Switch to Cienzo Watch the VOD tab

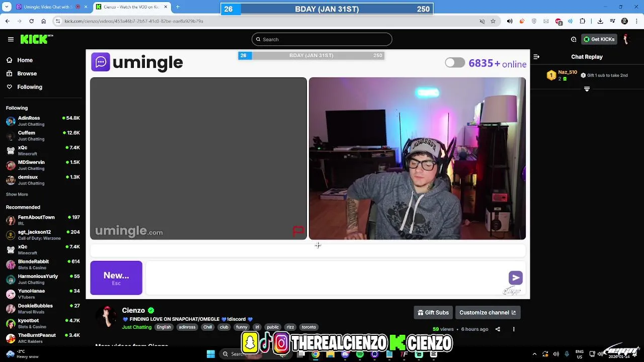[132, 7]
